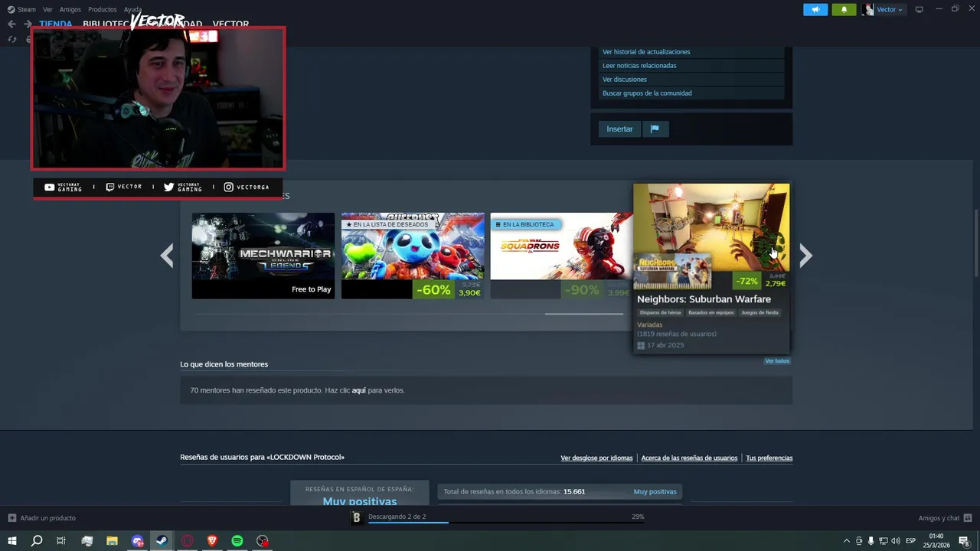Viewport: 980px width, 551px height.
Task: Open the VECTOR profile tab
Action: point(230,24)
